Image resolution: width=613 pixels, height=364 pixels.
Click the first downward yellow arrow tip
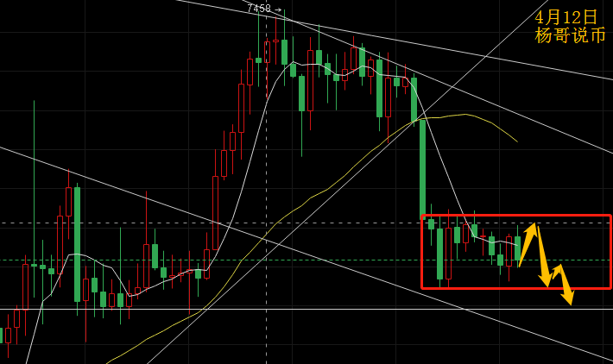[544, 280]
